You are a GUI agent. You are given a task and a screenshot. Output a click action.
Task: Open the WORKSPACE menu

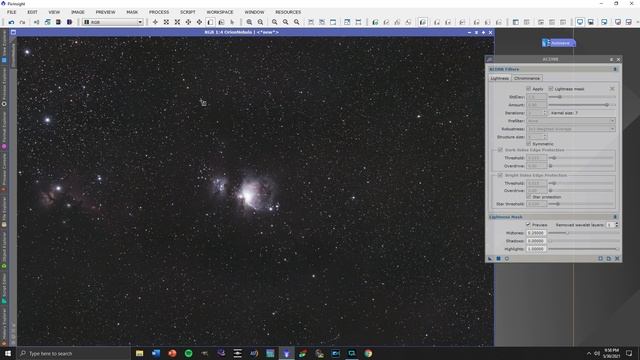[x=220, y=12]
